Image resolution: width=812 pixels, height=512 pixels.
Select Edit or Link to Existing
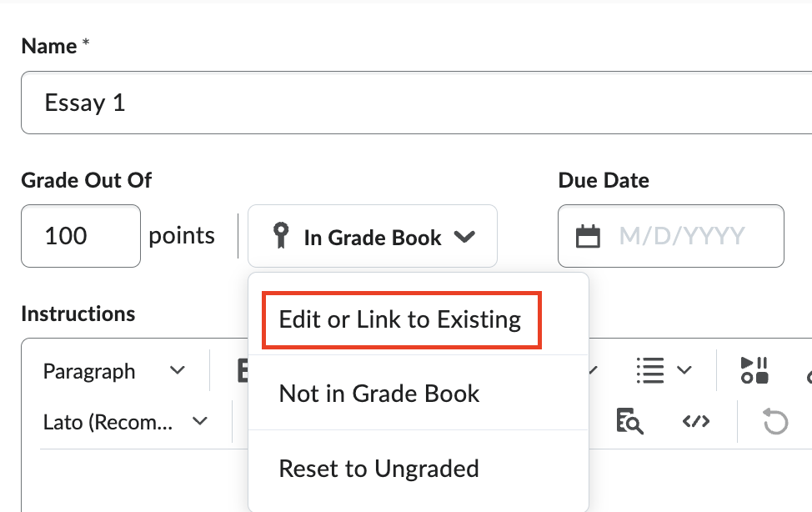[x=401, y=319]
